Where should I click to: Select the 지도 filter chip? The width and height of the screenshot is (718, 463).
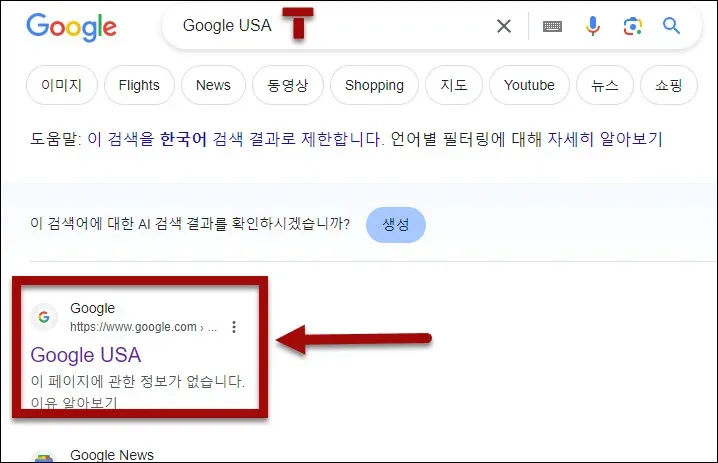coord(454,85)
